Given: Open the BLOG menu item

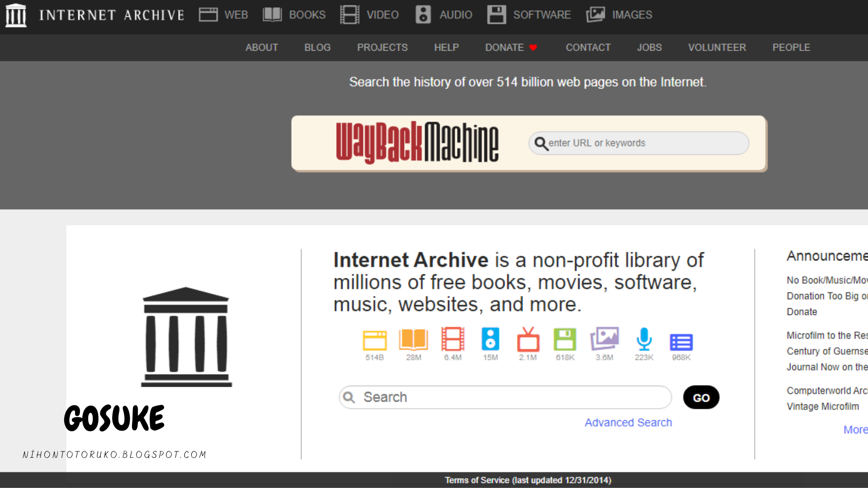Looking at the screenshot, I should 317,47.
